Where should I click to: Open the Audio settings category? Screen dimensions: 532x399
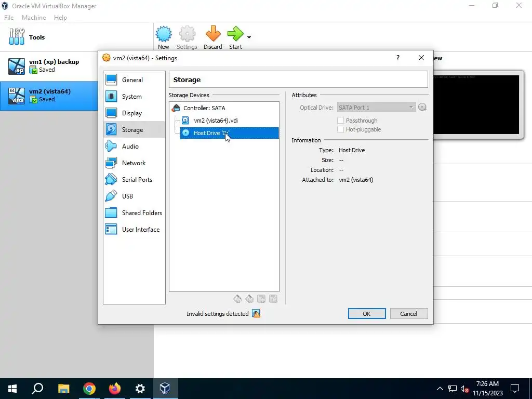134,146
